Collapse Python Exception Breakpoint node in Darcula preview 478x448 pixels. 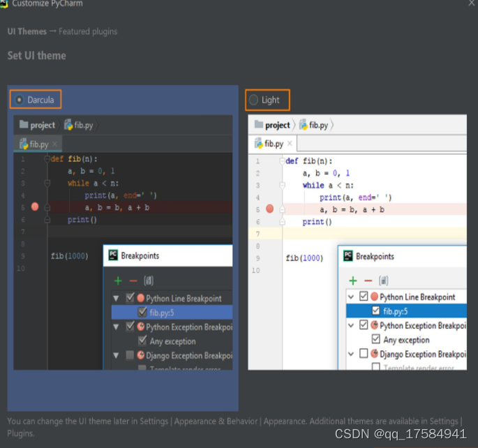coord(116,327)
